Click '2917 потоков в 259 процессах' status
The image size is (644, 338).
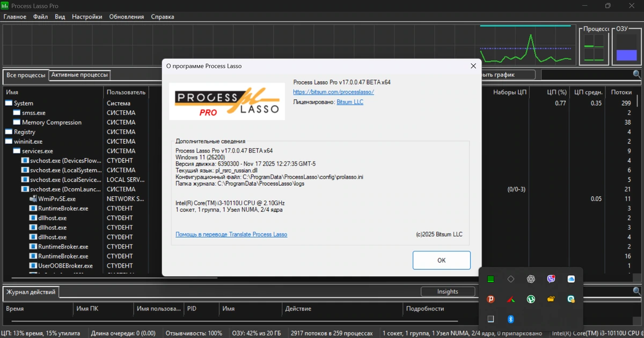[x=332, y=333]
